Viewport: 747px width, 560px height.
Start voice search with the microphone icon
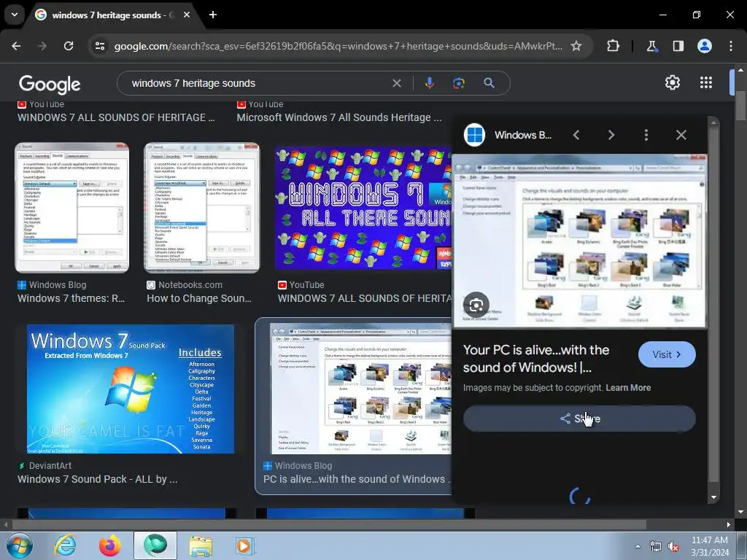(x=429, y=83)
